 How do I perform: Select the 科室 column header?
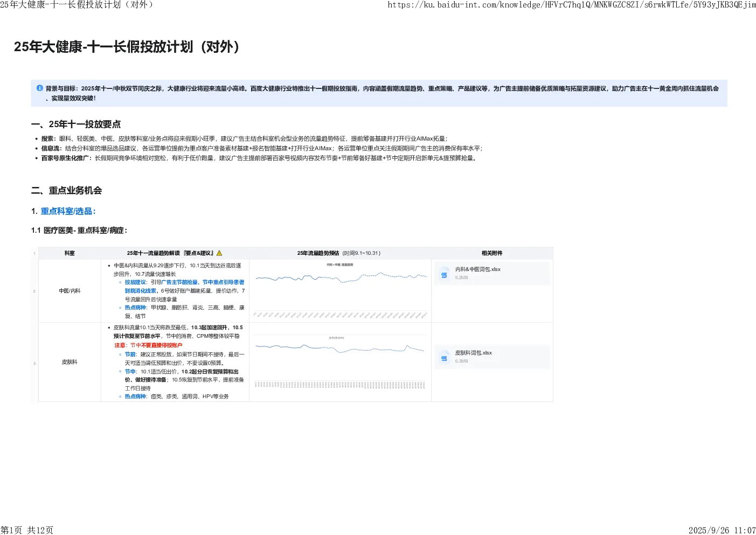coord(70,253)
